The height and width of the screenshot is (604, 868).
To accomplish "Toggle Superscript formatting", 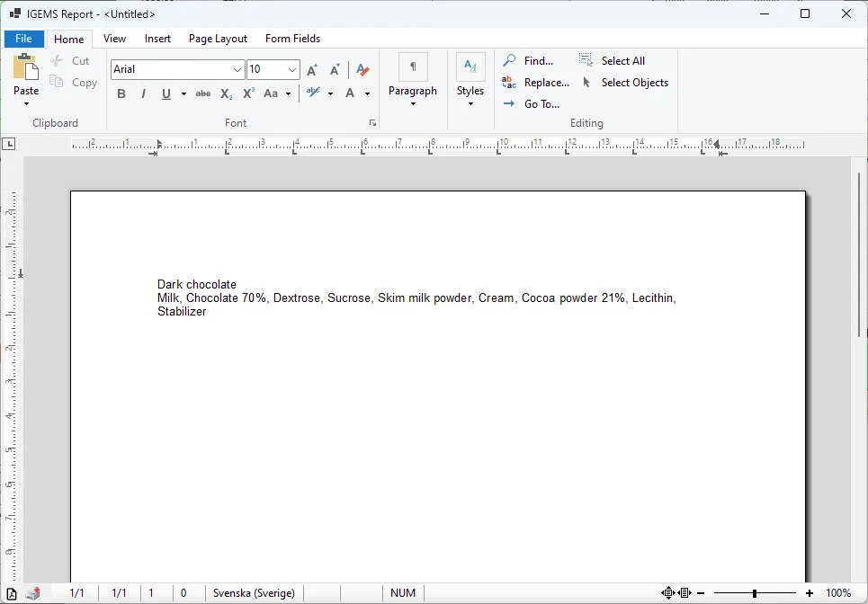I will click(248, 93).
